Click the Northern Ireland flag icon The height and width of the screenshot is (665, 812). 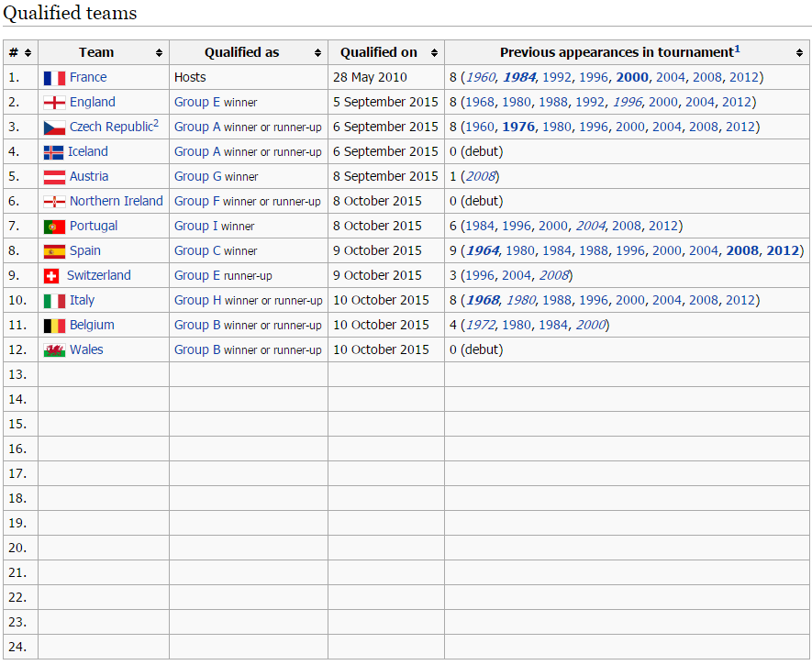point(54,202)
